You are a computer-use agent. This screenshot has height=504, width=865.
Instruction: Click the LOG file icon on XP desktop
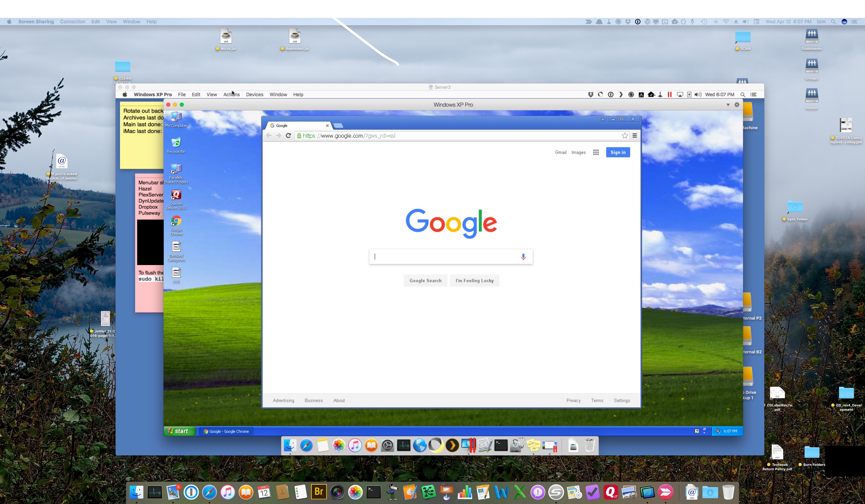176,276
